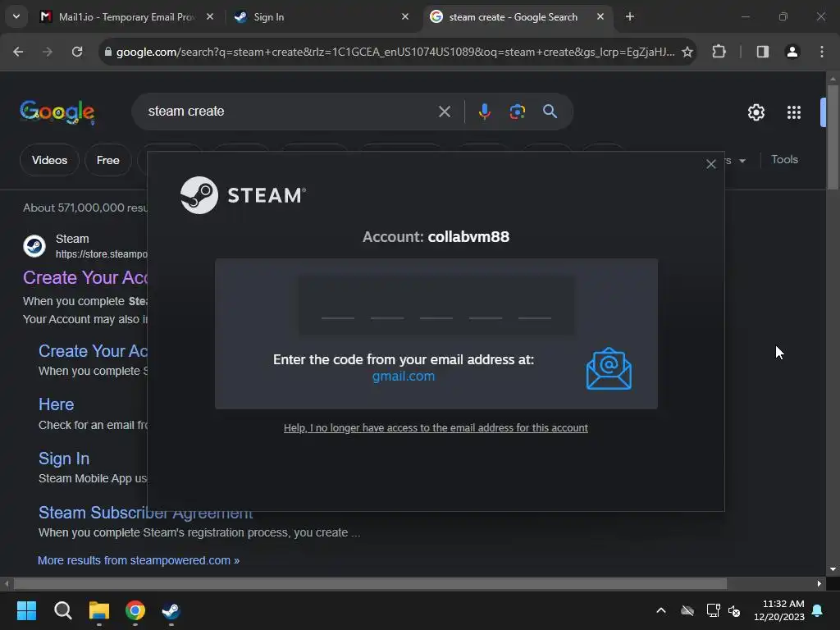Submit search with magnifier icon
Screen dimensions: 840x630
tap(550, 112)
